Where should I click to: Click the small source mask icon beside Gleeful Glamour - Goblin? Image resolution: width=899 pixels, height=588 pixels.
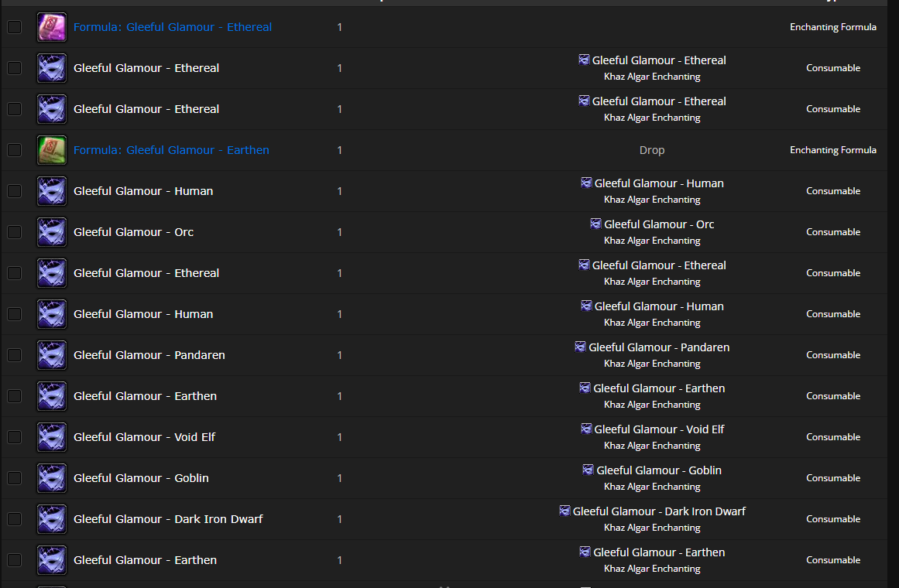(x=588, y=470)
